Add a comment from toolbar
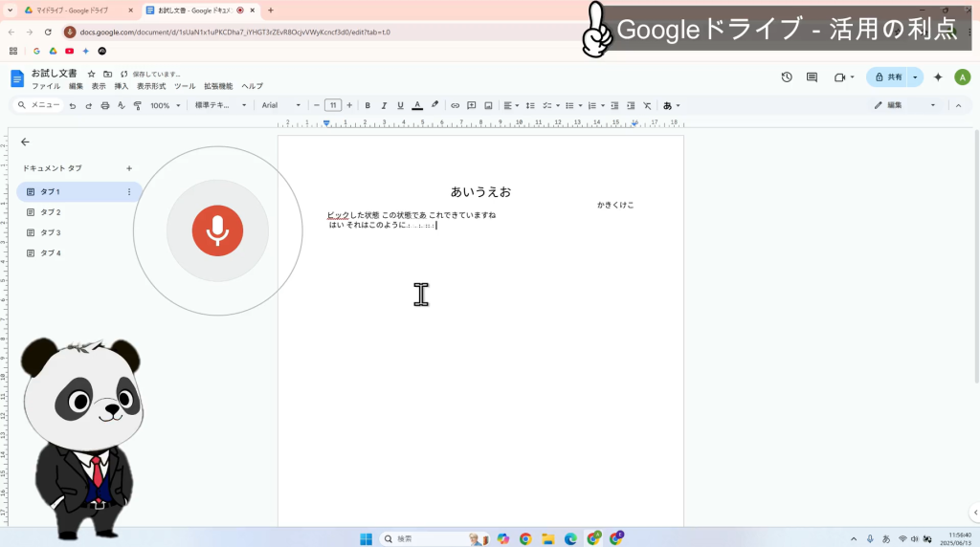This screenshot has width=980, height=547. [x=472, y=105]
